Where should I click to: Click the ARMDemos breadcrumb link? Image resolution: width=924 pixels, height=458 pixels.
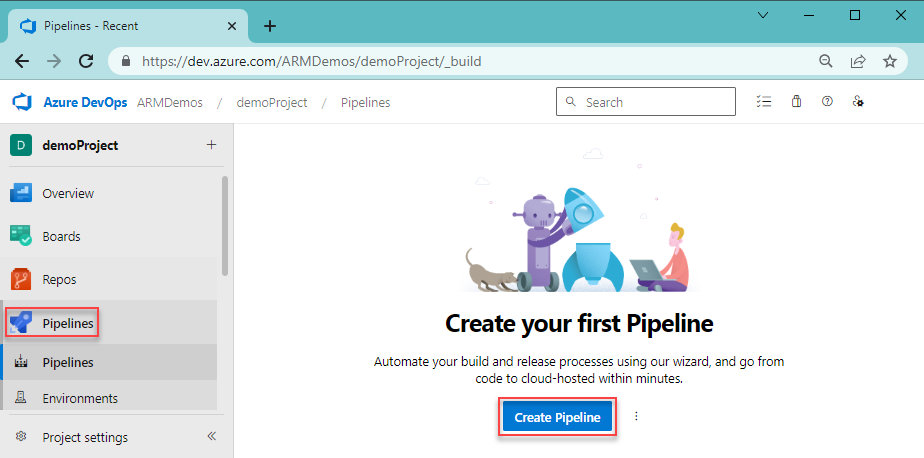pos(170,102)
